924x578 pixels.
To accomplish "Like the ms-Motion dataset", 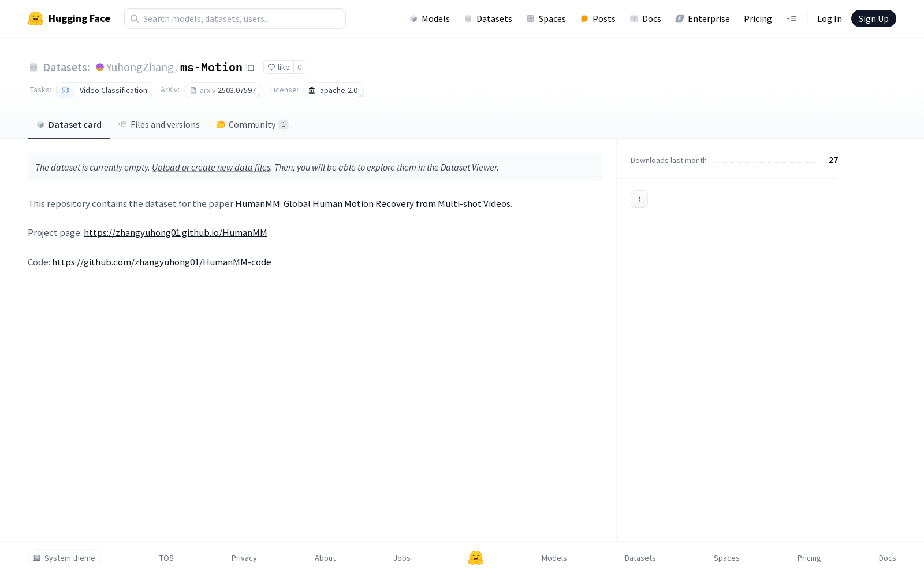I will (x=278, y=67).
